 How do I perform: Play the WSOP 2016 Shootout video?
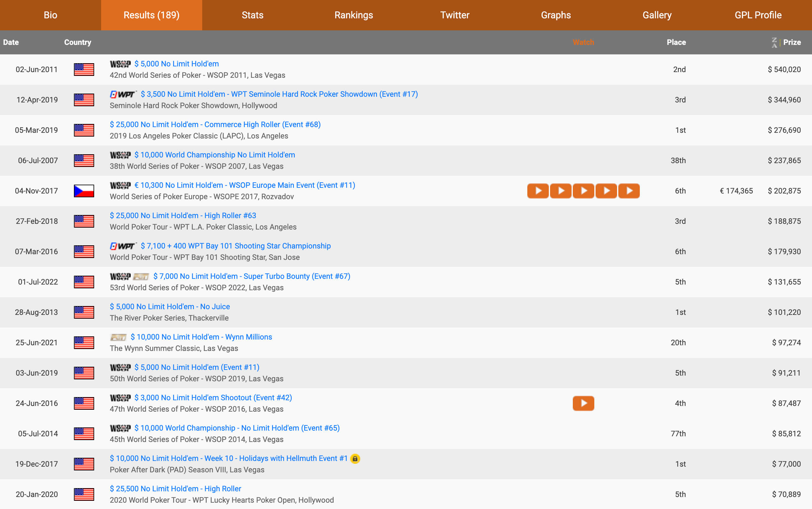(583, 403)
